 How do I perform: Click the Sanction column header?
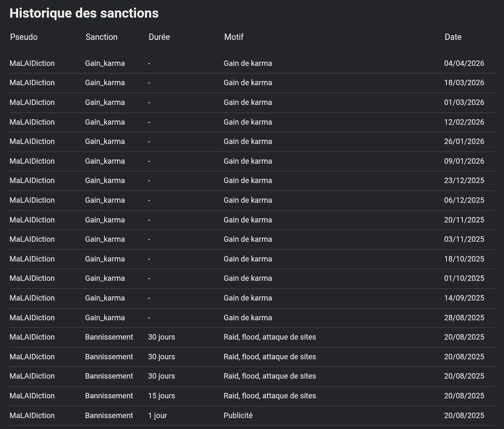pos(101,37)
